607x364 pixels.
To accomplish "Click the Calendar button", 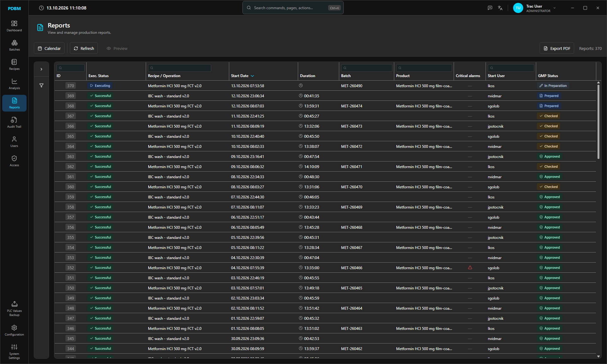I will [49, 48].
